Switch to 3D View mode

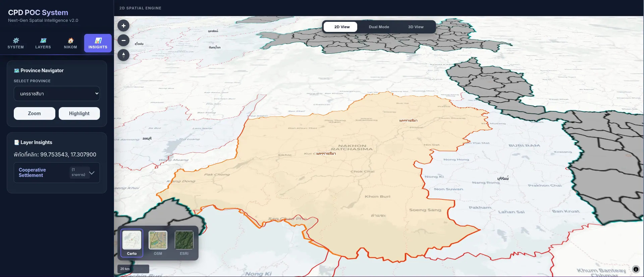pos(416,27)
